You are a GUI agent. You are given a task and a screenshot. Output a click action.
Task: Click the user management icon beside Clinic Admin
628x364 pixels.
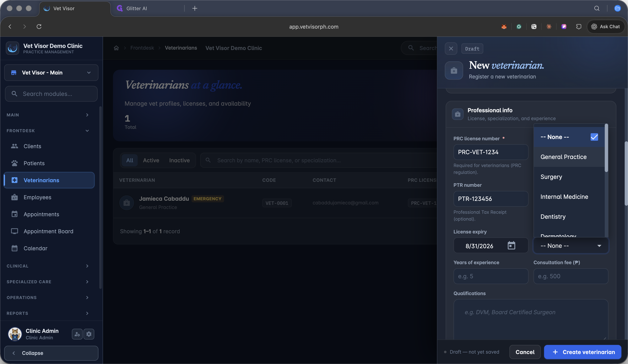coord(77,334)
